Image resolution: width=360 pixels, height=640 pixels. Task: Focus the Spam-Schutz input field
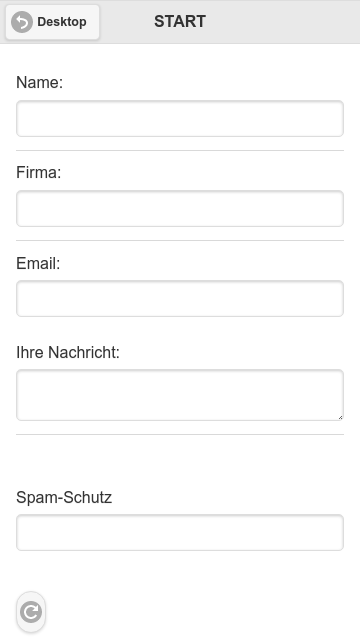point(180,533)
